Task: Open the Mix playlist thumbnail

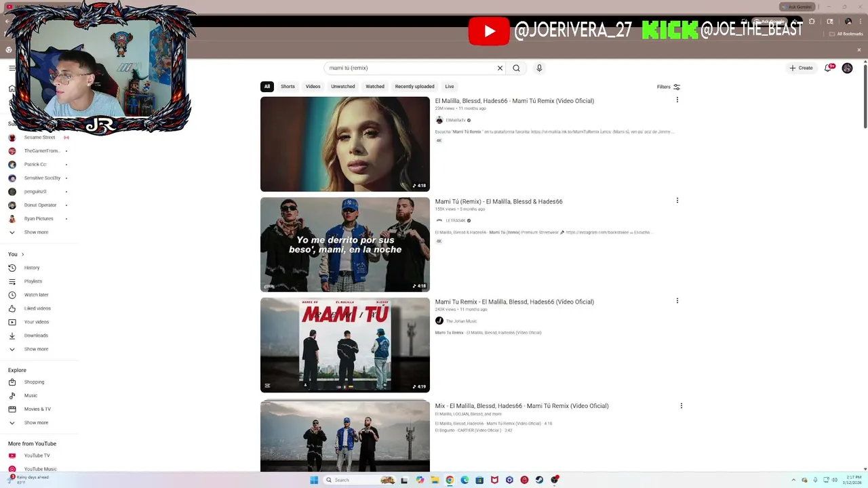Action: tap(344, 435)
